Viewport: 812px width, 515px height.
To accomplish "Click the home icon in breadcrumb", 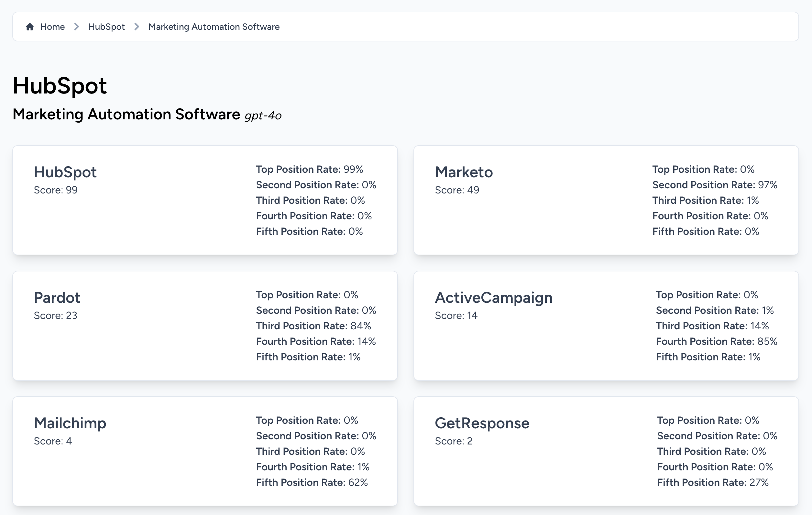I will click(x=30, y=27).
